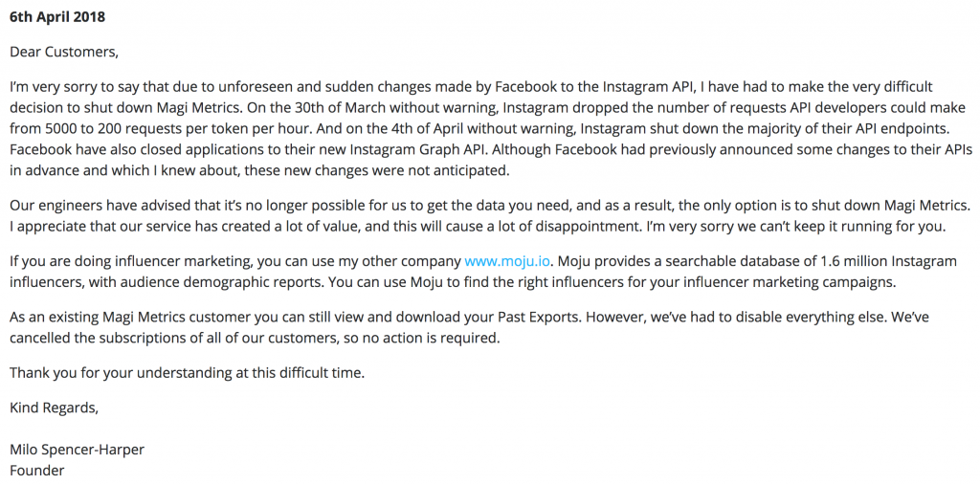The width and height of the screenshot is (980, 485).
Task: Click the 'Dear Customers,' salutation
Action: coord(64,52)
